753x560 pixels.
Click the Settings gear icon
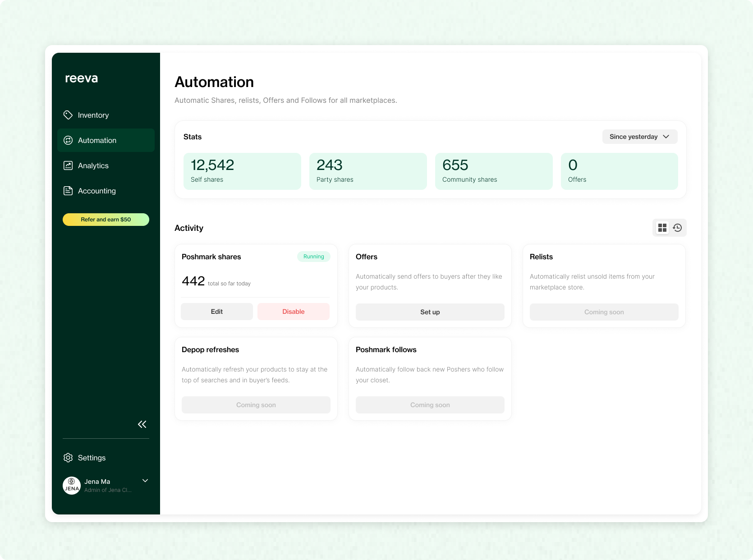click(68, 458)
